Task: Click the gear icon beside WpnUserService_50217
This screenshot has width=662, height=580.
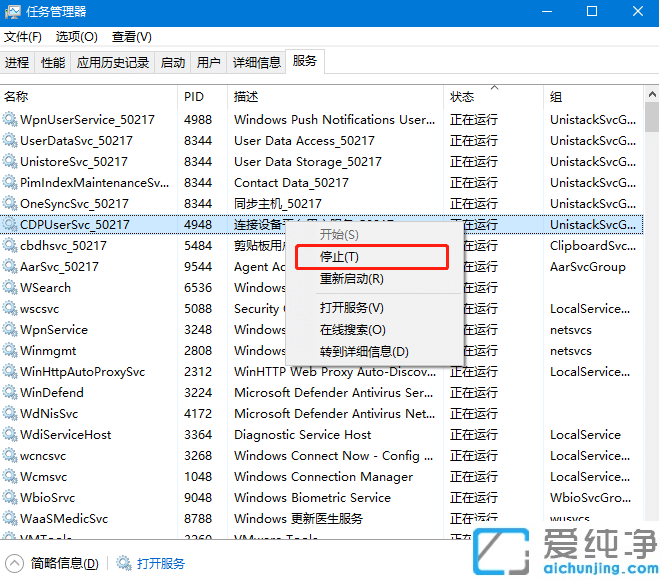Action: 10,119
